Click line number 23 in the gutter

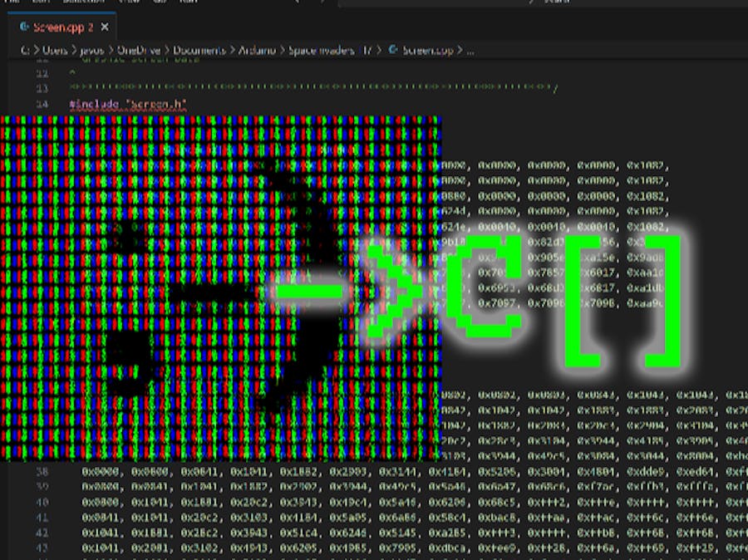[x=42, y=88]
